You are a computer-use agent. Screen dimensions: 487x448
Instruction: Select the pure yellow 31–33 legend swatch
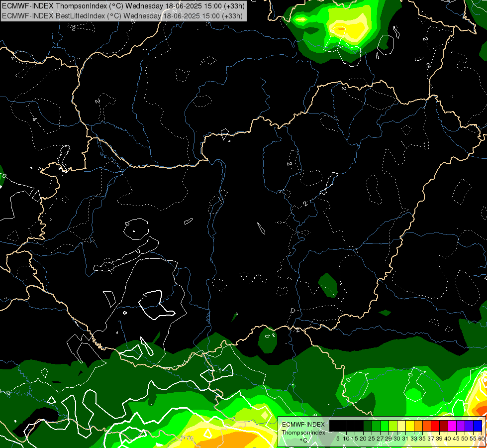point(410,426)
